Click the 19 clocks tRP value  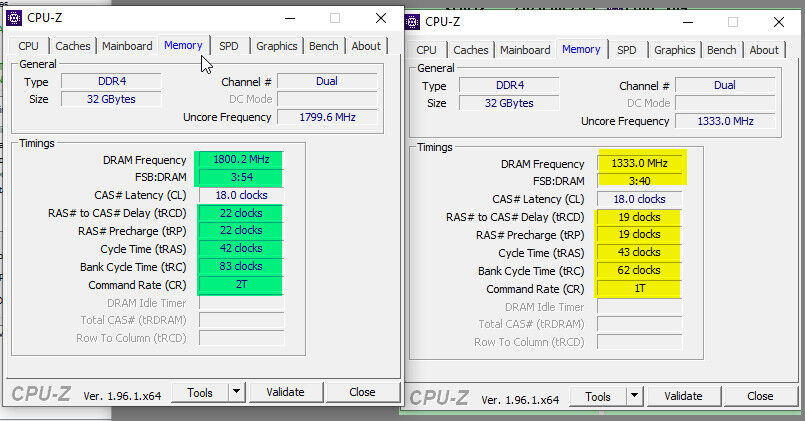(x=639, y=235)
